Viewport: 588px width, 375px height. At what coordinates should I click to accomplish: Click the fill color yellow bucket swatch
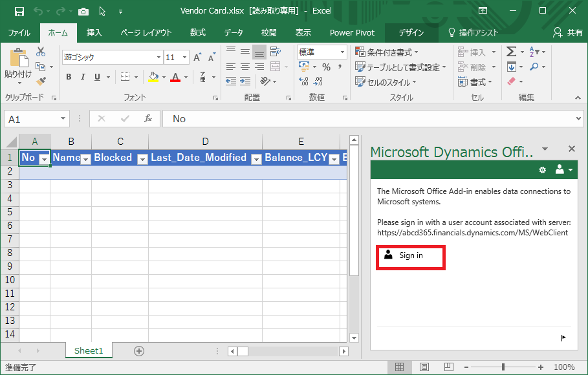click(154, 77)
